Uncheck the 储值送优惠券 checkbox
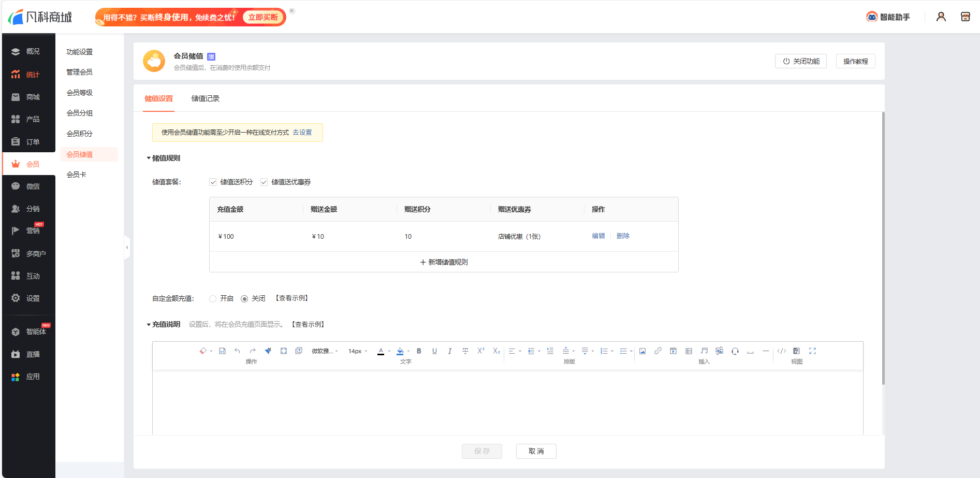The height and width of the screenshot is (478, 980). point(264,182)
